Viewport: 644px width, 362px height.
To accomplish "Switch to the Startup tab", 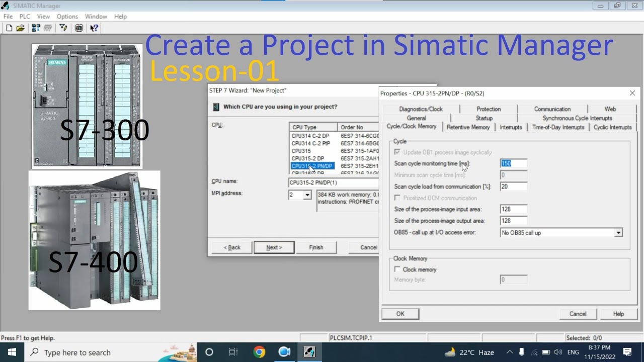I will click(x=484, y=118).
